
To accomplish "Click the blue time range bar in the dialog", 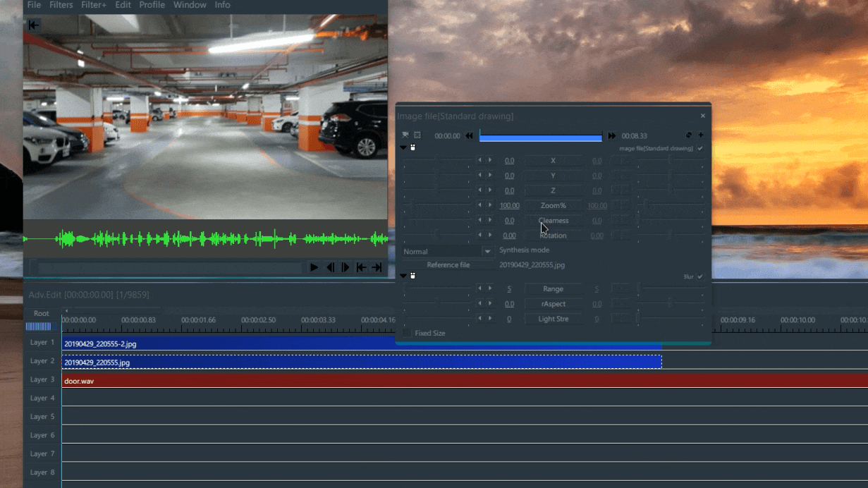I will pos(541,137).
